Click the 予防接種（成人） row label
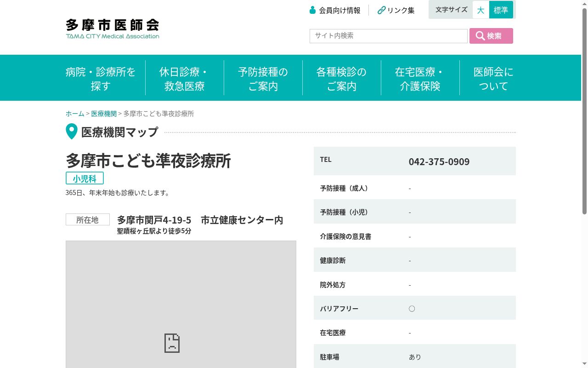This screenshot has width=588, height=368. click(345, 188)
